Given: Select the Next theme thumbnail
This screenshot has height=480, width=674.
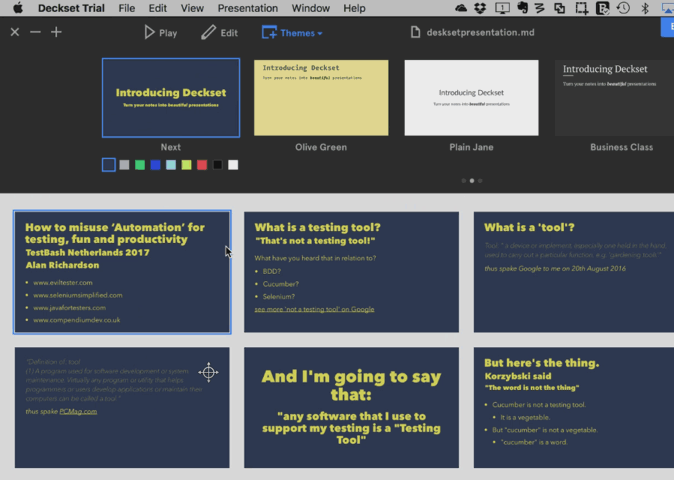Looking at the screenshot, I should (171, 98).
